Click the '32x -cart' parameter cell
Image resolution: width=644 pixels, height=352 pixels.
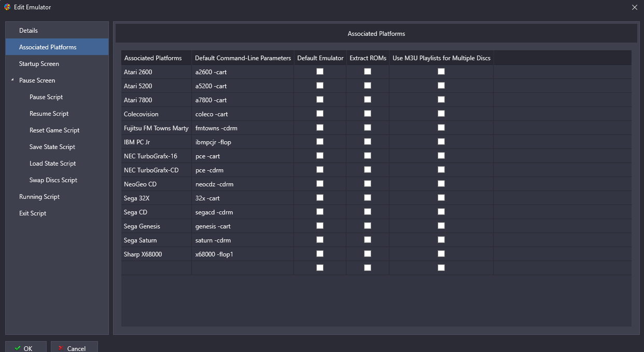[243, 198]
